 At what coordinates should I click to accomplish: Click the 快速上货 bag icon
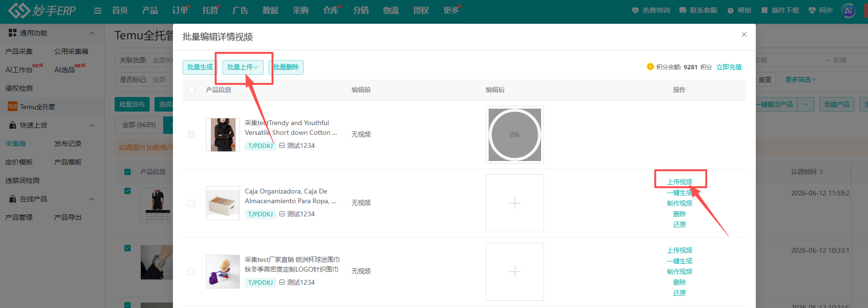point(13,125)
